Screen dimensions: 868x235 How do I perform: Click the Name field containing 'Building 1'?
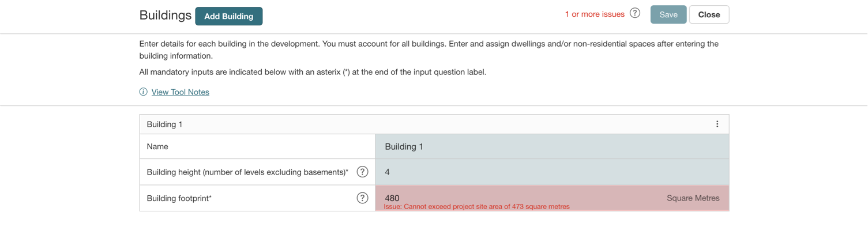551,147
